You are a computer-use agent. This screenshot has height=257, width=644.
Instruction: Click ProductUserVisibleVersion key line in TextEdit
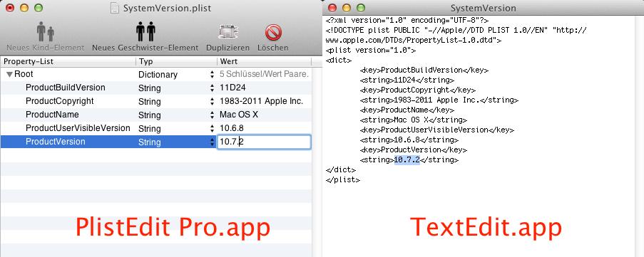tap(437, 130)
